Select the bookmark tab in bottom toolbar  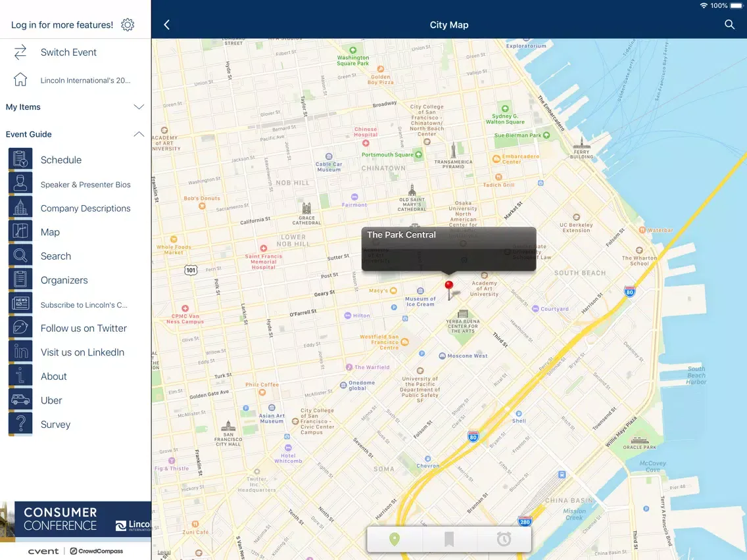pyautogui.click(x=448, y=539)
